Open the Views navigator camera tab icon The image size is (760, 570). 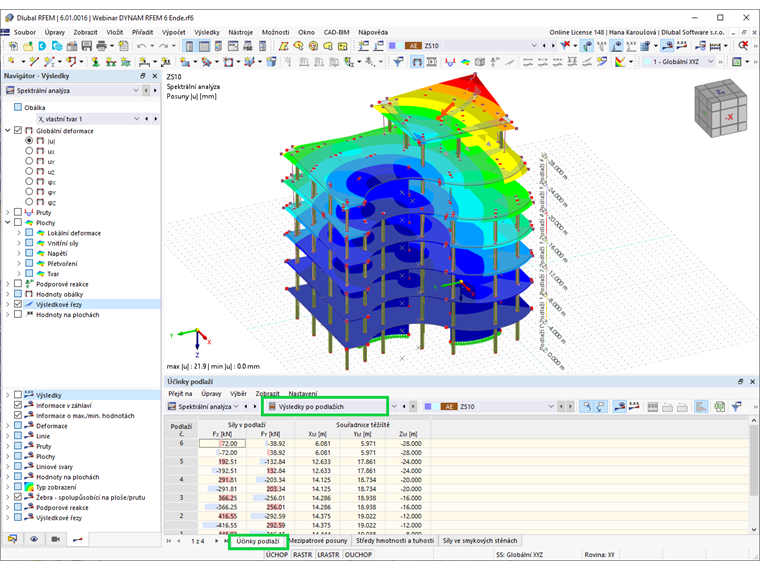click(x=56, y=539)
